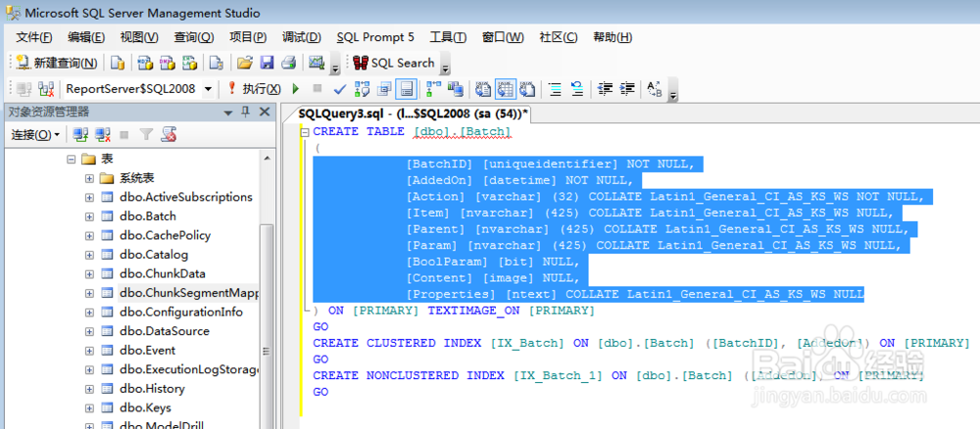This screenshot has height=429, width=980.
Task: Open the 工具(T) menu
Action: tap(448, 37)
